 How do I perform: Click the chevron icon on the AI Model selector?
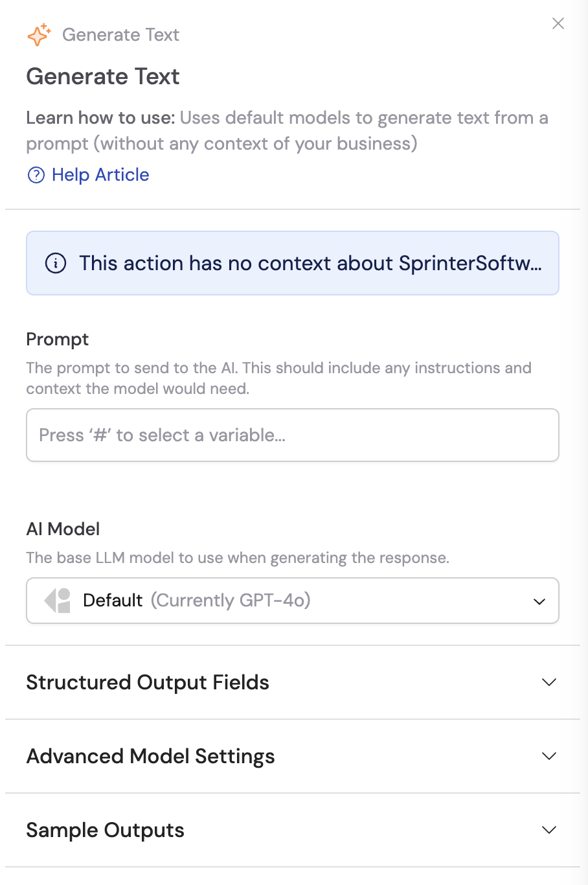[x=539, y=601]
